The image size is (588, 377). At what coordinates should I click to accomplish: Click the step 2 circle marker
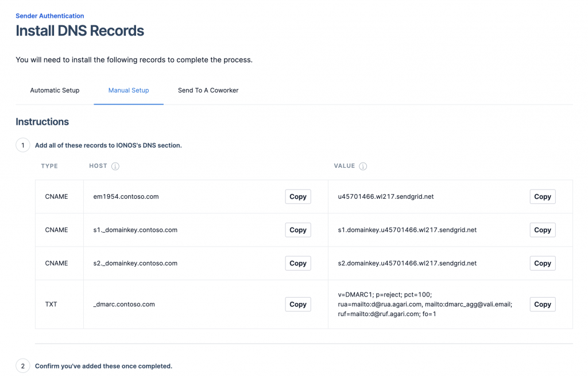22,366
